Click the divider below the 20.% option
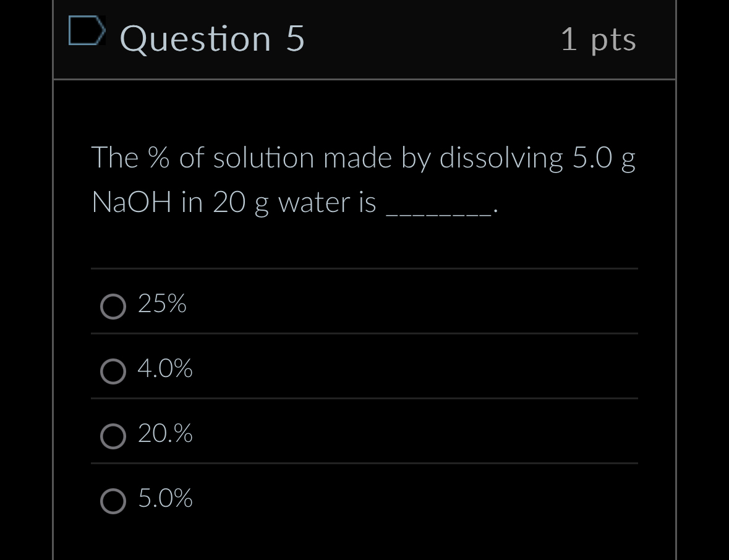Image resolution: width=729 pixels, height=560 pixels. coord(364,464)
